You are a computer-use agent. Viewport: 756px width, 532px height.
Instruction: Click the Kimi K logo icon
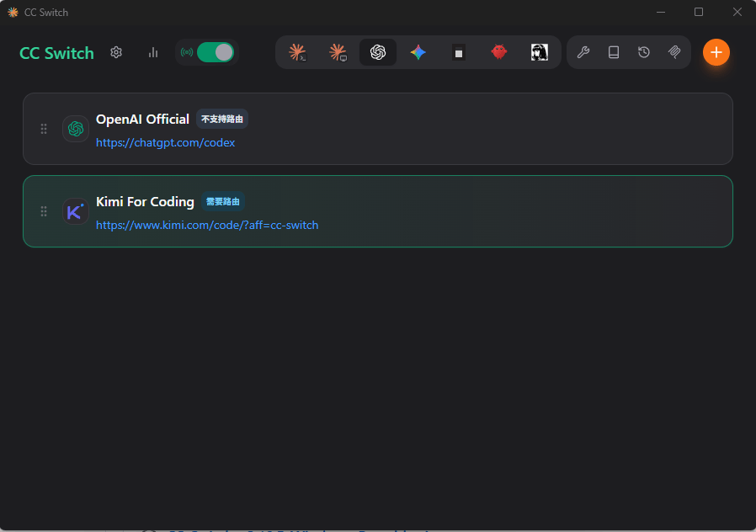point(76,211)
